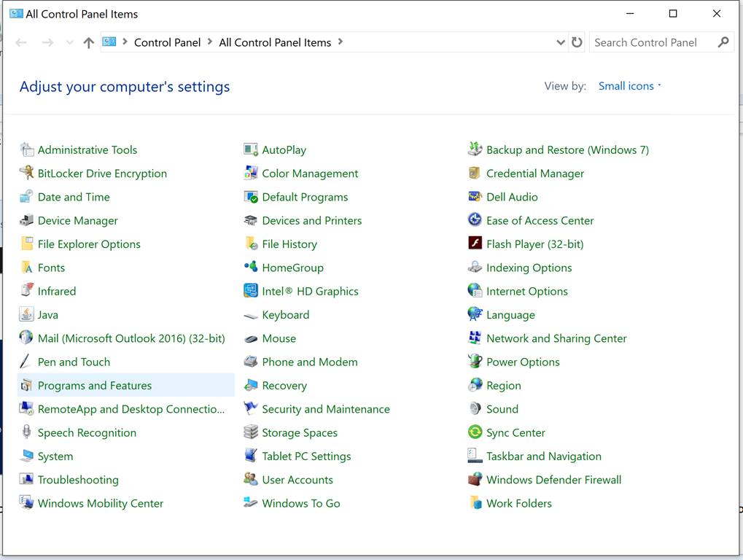Click the Work Folders icon

(x=475, y=502)
